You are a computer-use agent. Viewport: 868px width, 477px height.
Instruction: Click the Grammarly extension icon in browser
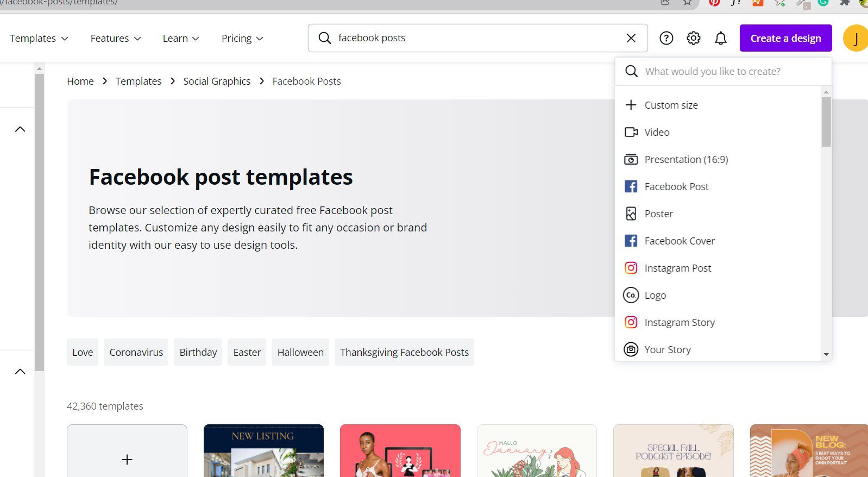[x=823, y=2]
